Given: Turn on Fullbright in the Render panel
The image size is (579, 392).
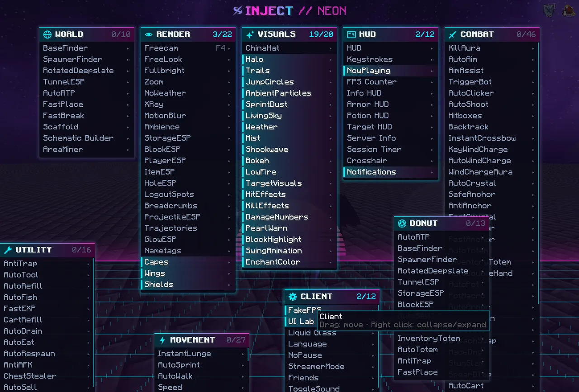Looking at the screenshot, I should click(188, 71).
